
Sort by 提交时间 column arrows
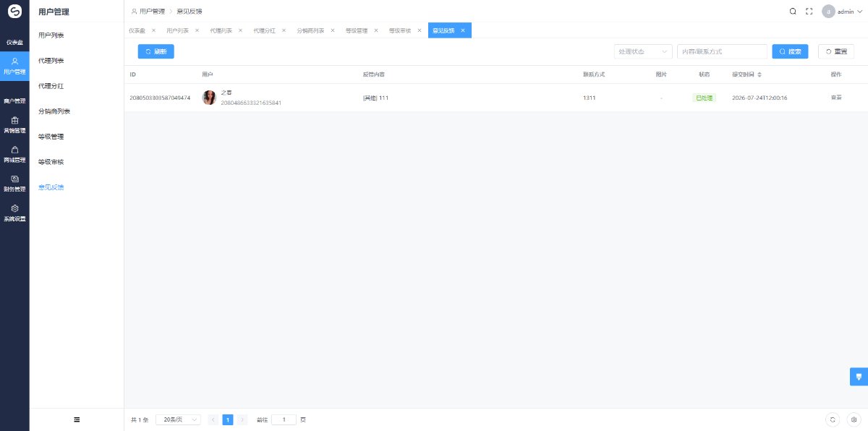click(x=759, y=74)
